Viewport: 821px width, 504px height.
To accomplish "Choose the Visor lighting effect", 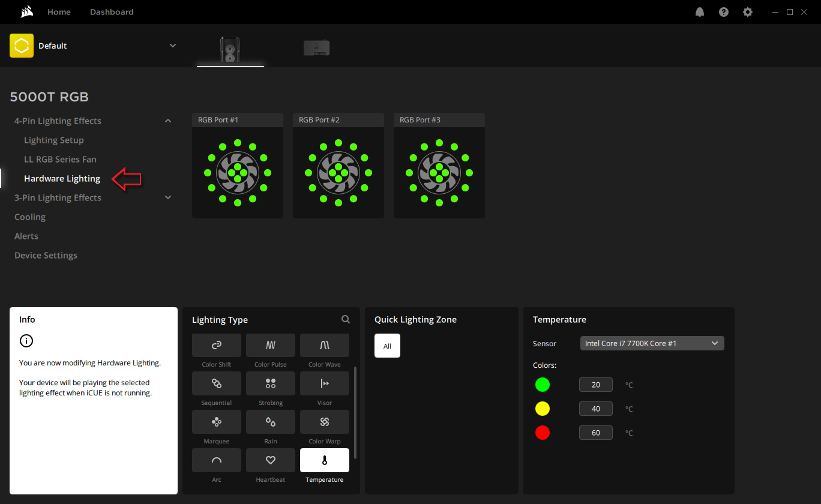I will tap(325, 383).
